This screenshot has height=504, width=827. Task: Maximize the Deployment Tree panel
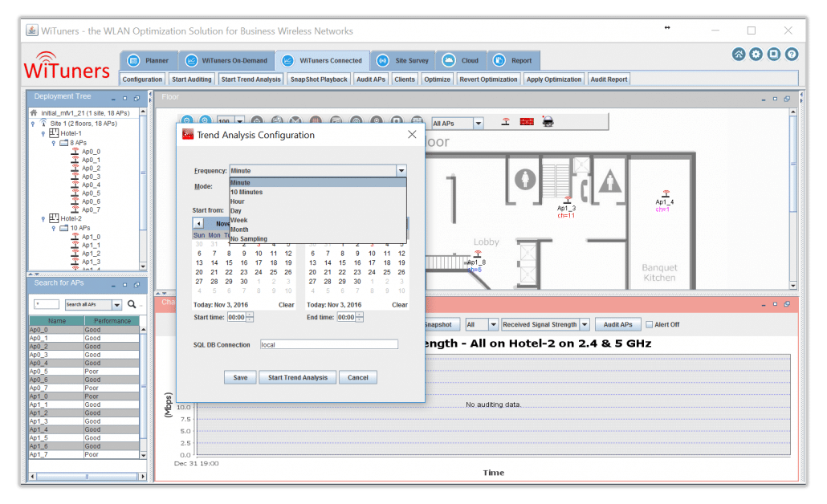point(125,98)
